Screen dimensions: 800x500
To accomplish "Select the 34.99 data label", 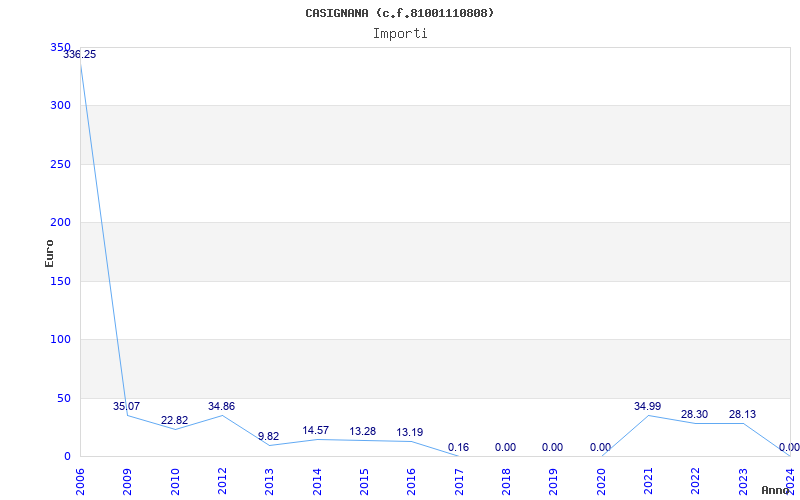I will 647,407.
